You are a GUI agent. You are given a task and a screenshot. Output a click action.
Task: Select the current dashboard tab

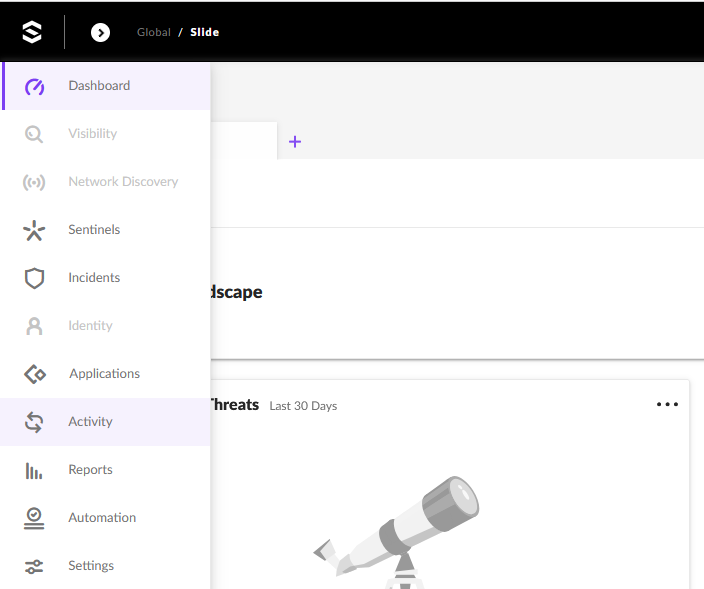click(243, 141)
